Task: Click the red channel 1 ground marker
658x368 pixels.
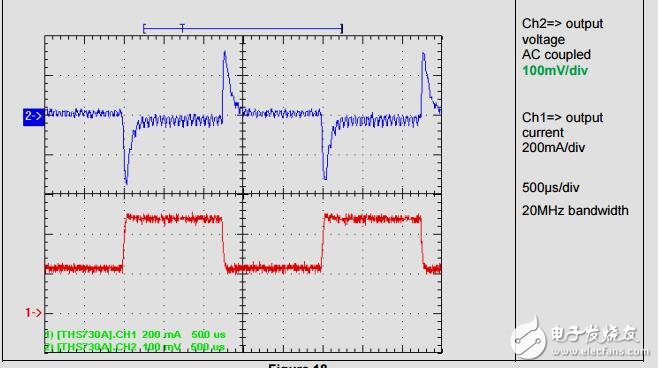Action: point(33,313)
